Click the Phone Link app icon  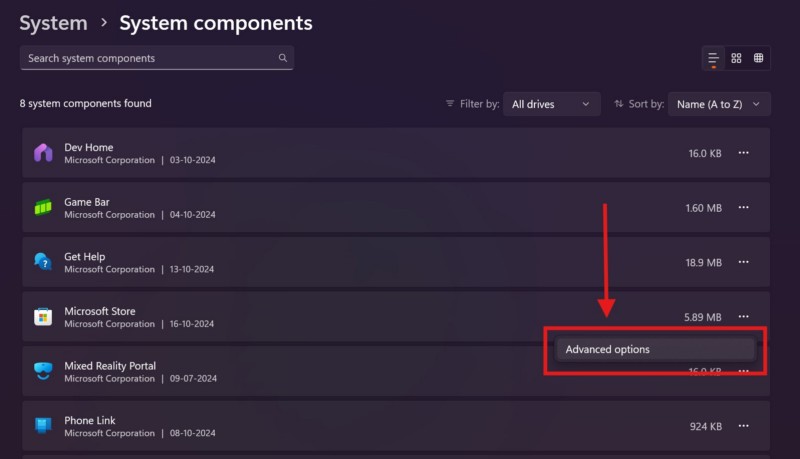(x=43, y=426)
